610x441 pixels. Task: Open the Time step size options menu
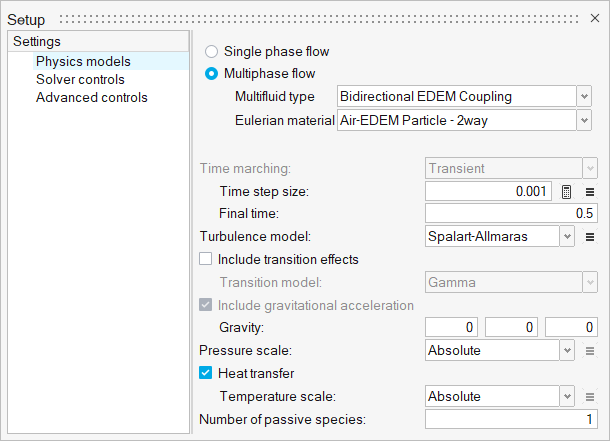[590, 192]
